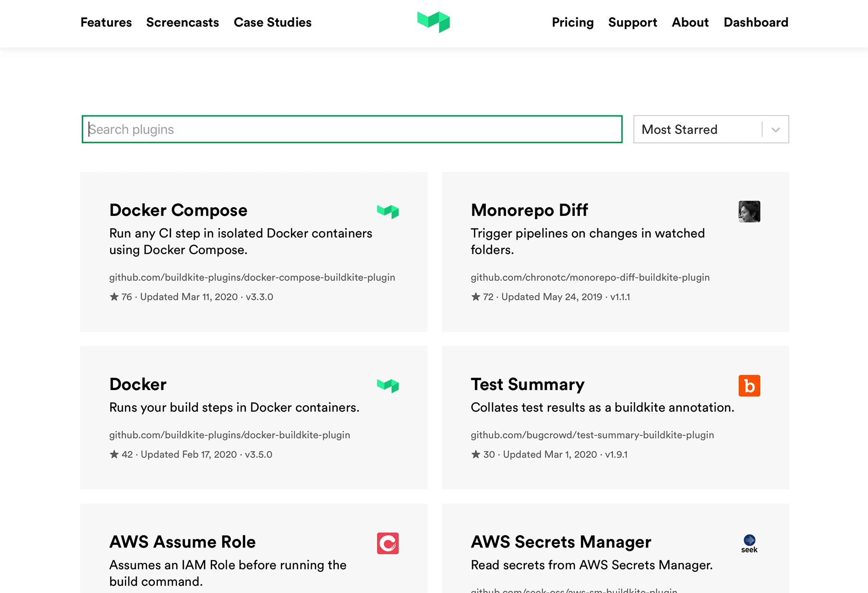Focus the Search plugins field
Image resolution: width=868 pixels, height=593 pixels.
pyautogui.click(x=351, y=130)
